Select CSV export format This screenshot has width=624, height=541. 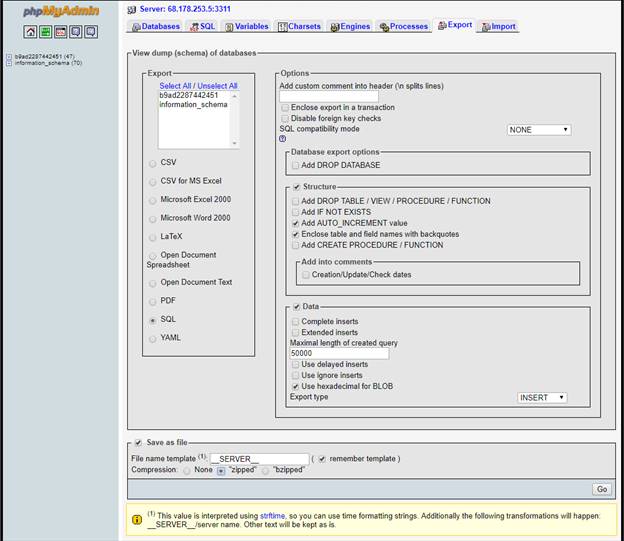click(x=152, y=163)
